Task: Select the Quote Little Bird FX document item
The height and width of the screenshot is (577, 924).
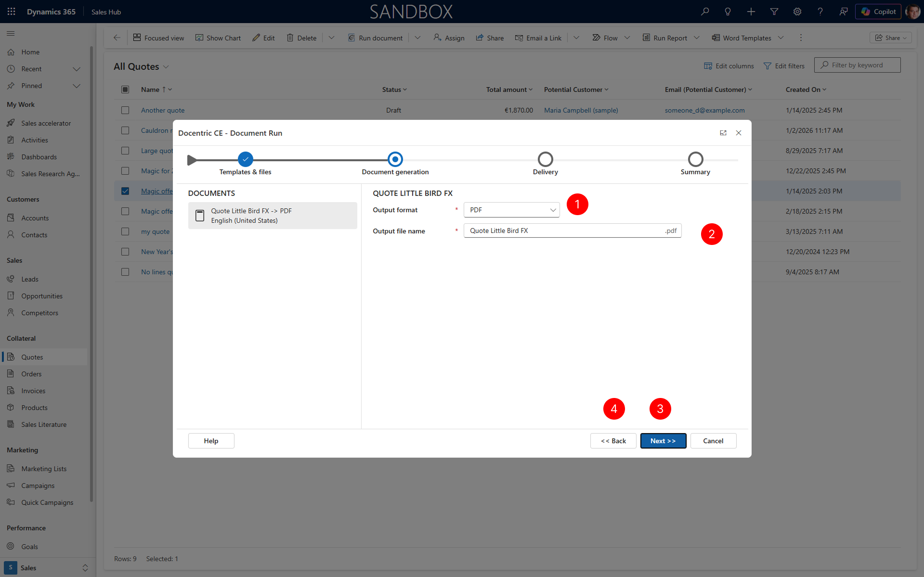Action: [x=273, y=216]
